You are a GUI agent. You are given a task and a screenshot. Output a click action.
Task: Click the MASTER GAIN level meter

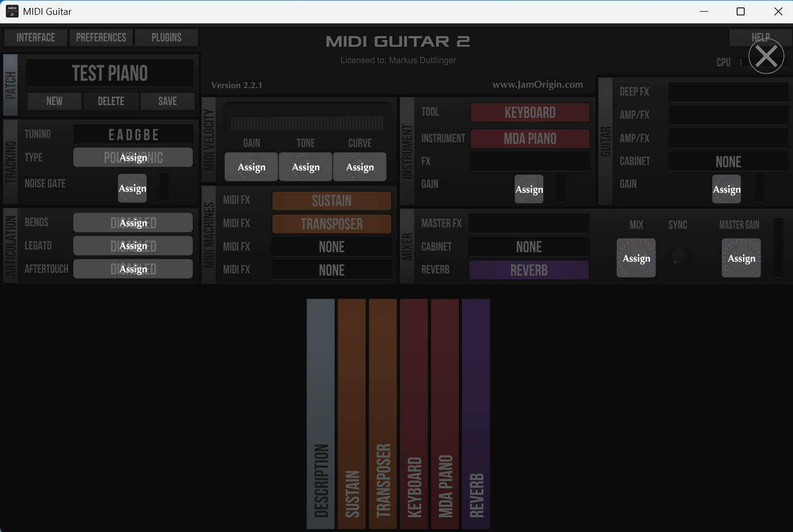point(778,248)
